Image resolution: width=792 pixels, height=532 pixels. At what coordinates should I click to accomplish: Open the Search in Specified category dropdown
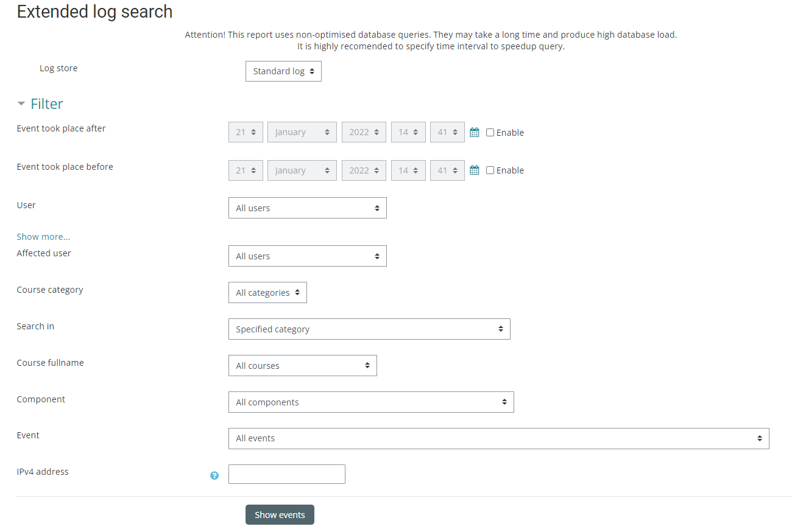[369, 329]
